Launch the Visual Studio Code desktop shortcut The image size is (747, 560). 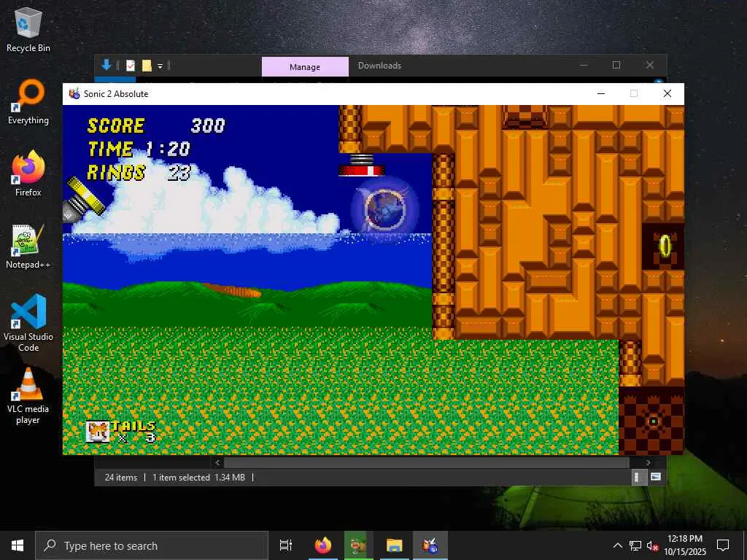[28, 323]
